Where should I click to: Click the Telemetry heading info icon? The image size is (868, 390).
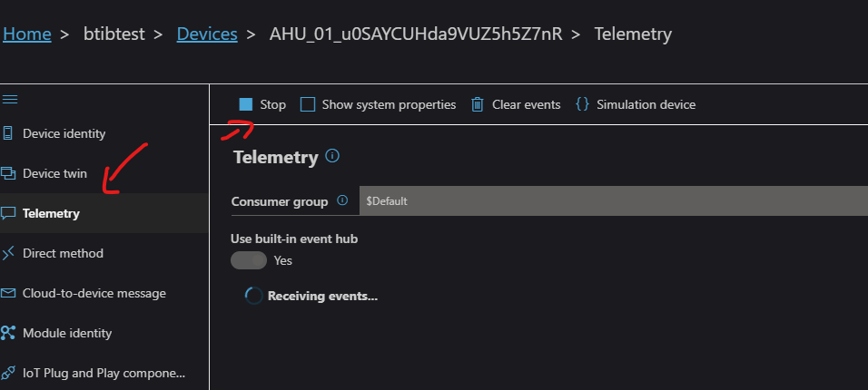[332, 157]
